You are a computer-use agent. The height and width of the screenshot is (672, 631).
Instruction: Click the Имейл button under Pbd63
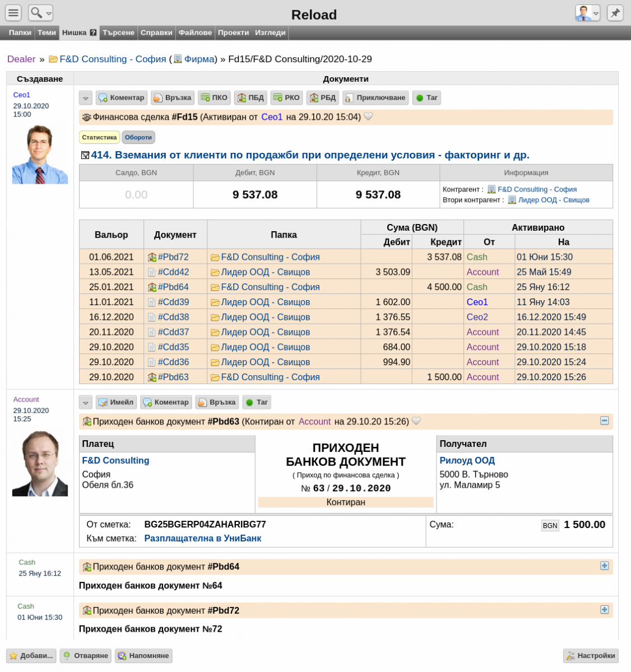coord(117,402)
